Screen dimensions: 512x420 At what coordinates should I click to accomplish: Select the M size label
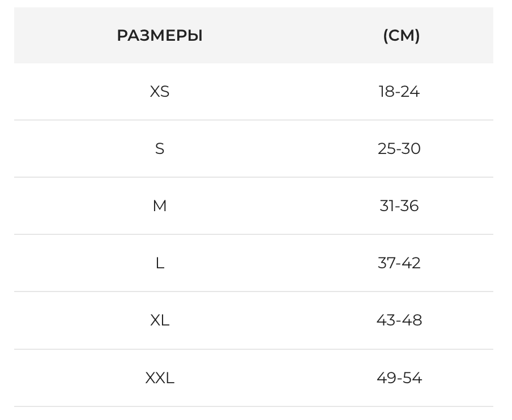[x=160, y=206]
